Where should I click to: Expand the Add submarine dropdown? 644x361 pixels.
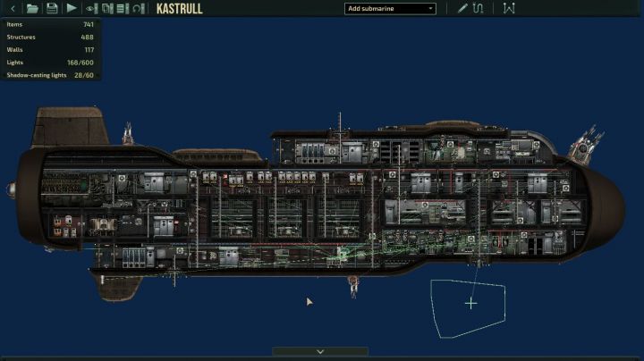(390, 9)
